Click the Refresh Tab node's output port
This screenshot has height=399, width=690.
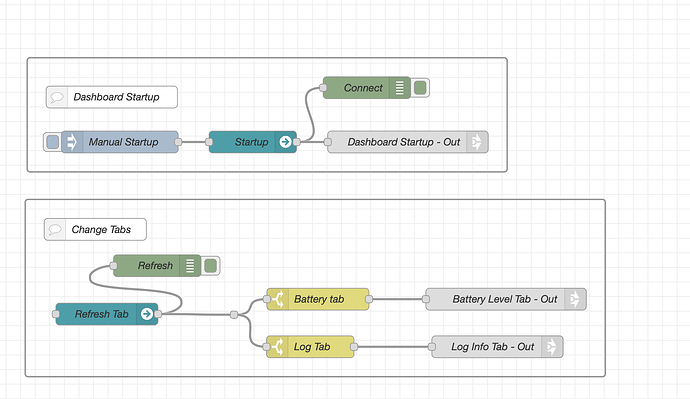pos(158,314)
